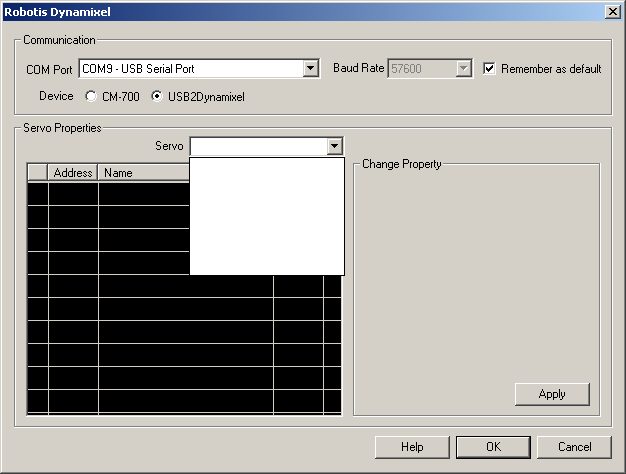Image resolution: width=626 pixels, height=474 pixels.
Task: Open the Baud Rate 57600 dropdown
Action: tap(463, 69)
